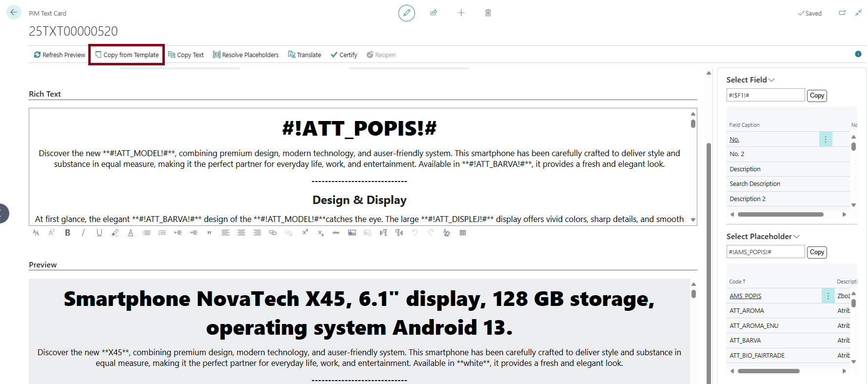The width and height of the screenshot is (868, 384).
Task: Insert a table
Action: tap(463, 233)
